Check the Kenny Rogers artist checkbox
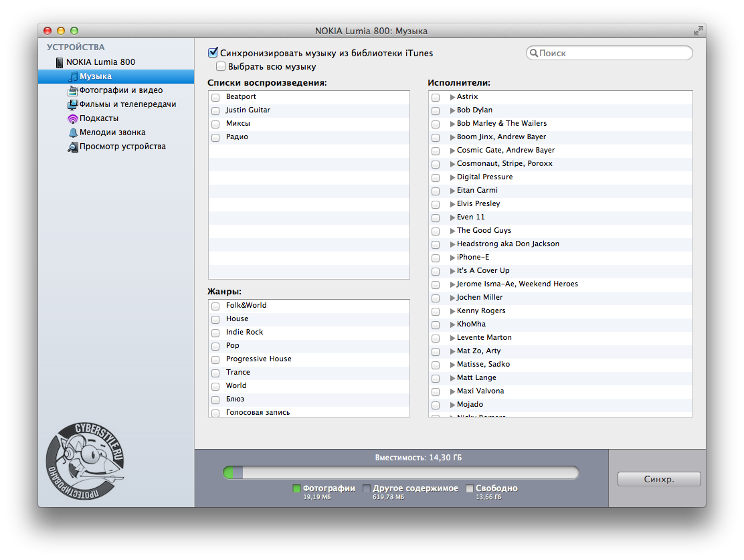This screenshot has width=744, height=560. point(436,311)
